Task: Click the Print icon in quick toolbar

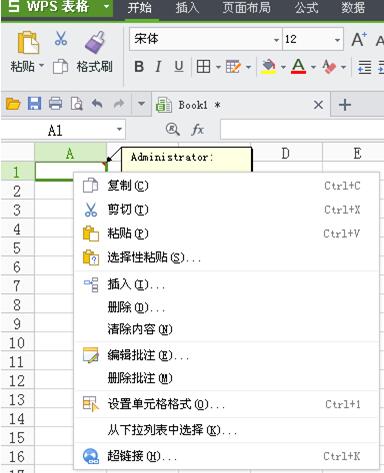Action: coord(55,104)
